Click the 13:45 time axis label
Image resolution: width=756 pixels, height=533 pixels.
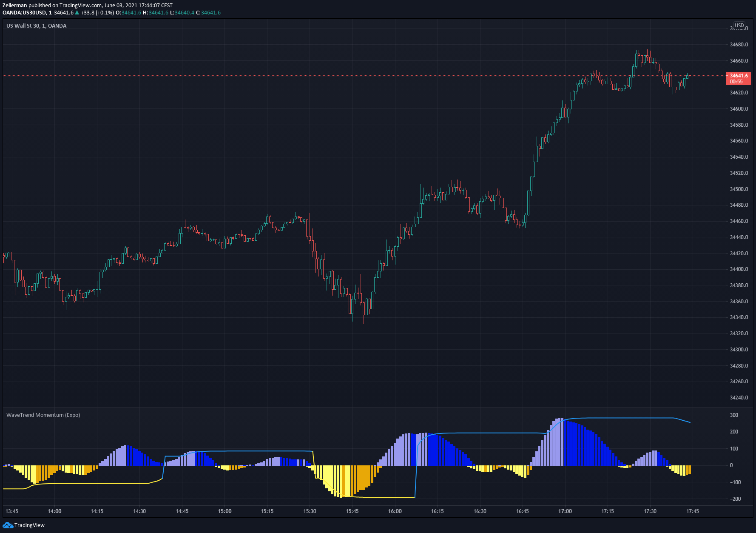click(12, 511)
